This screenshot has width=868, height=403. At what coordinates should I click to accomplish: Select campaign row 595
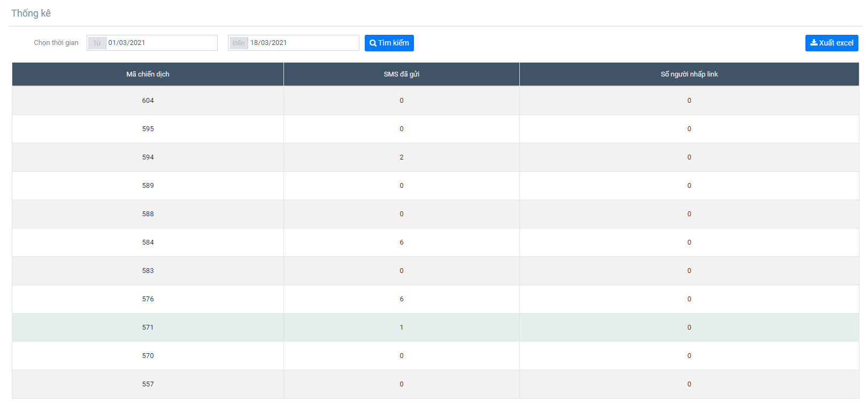(148, 129)
